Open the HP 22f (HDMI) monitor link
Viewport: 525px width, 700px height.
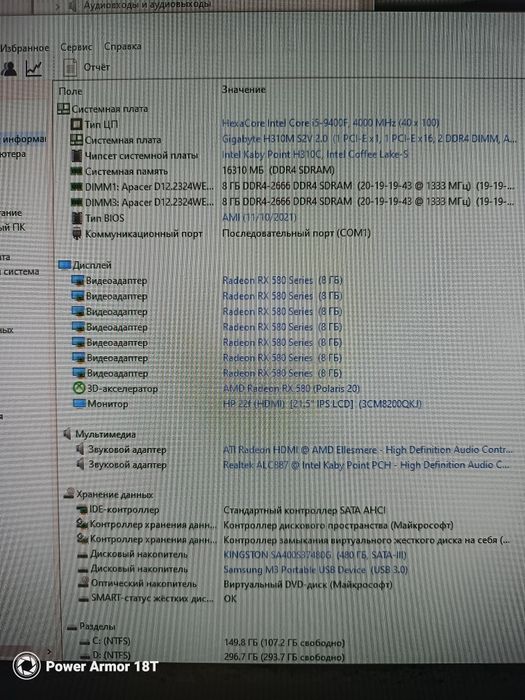coord(322,404)
